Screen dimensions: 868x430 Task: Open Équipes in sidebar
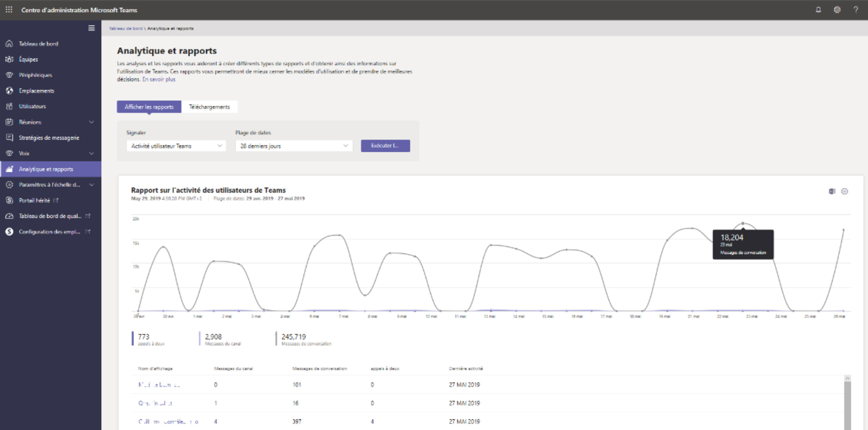point(28,59)
